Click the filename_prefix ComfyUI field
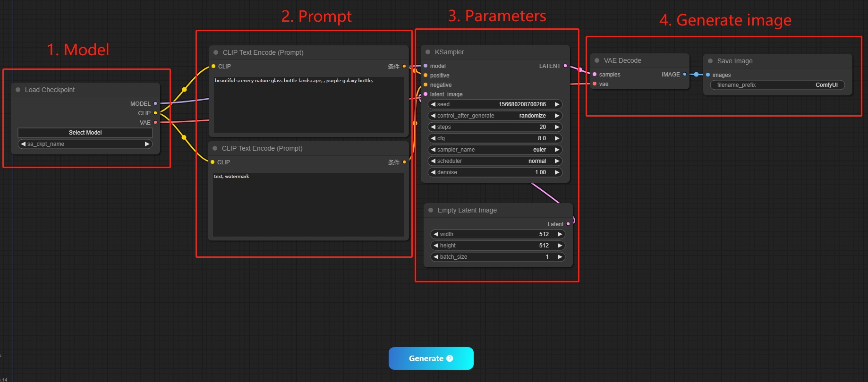868x382 pixels. coord(777,85)
